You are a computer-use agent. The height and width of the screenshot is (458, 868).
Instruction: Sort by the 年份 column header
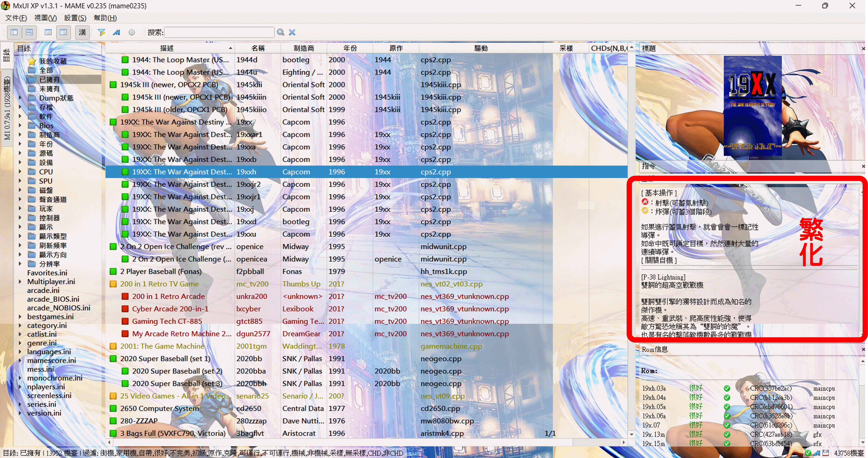tap(350, 48)
